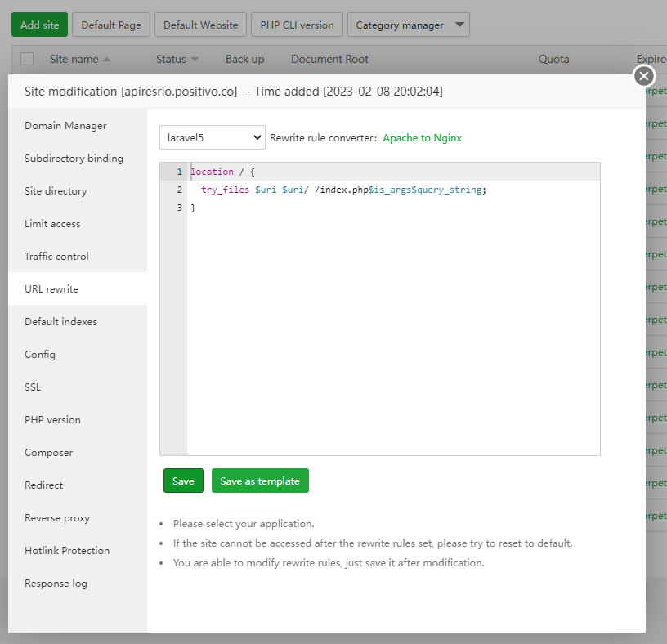Open Hotlink Protection settings

point(67,551)
